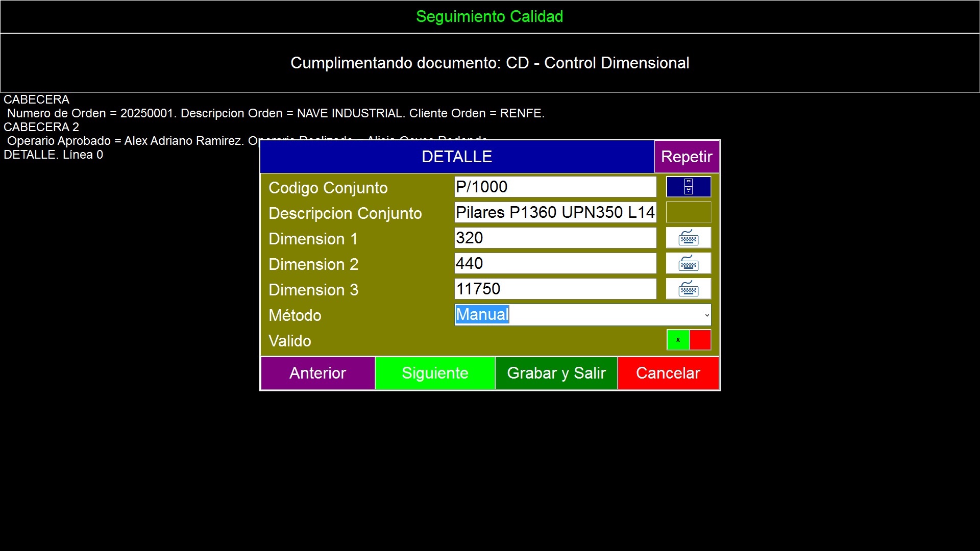
Task: Go to Anterior record
Action: (x=317, y=373)
